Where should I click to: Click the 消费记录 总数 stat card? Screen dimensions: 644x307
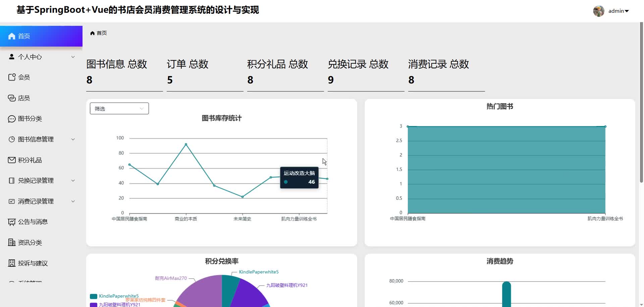pyautogui.click(x=446, y=74)
